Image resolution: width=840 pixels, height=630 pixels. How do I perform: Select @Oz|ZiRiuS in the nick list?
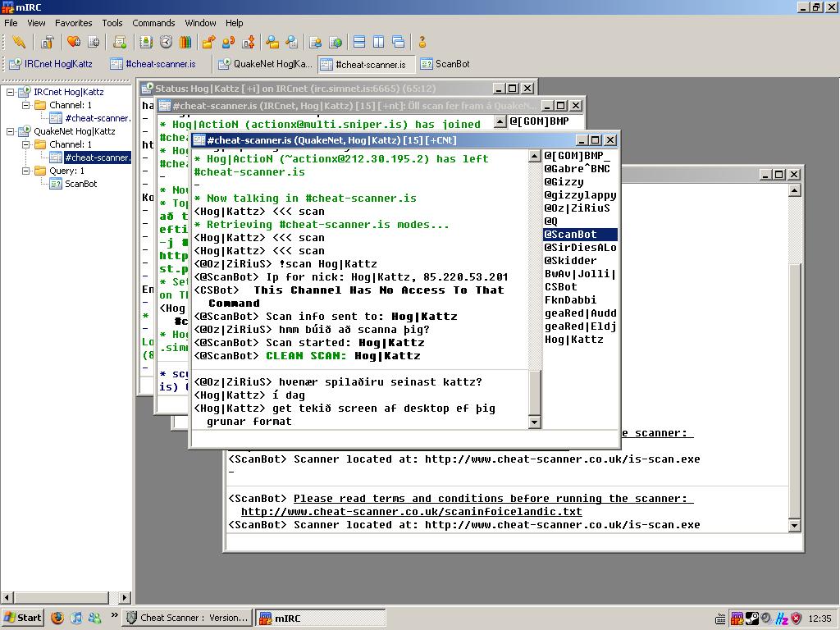577,208
